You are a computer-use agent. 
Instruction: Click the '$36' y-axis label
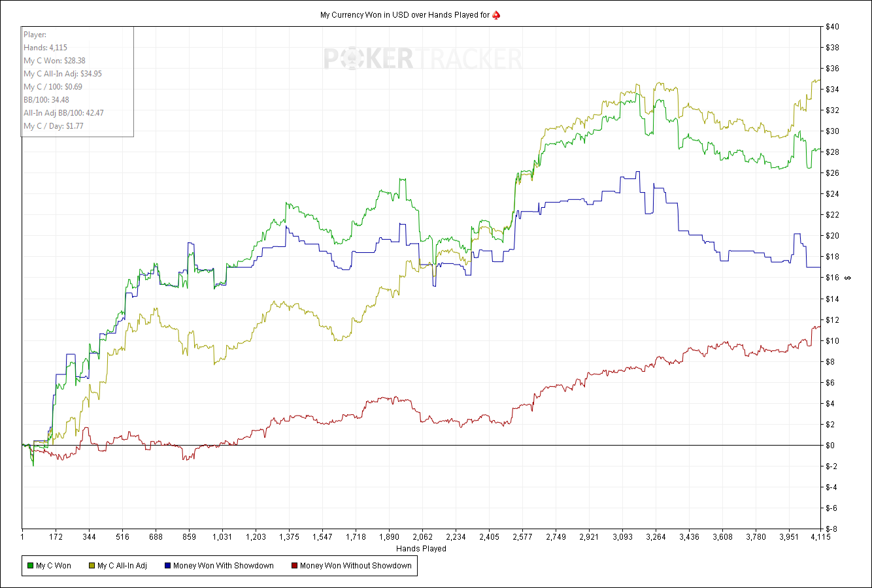(x=832, y=69)
